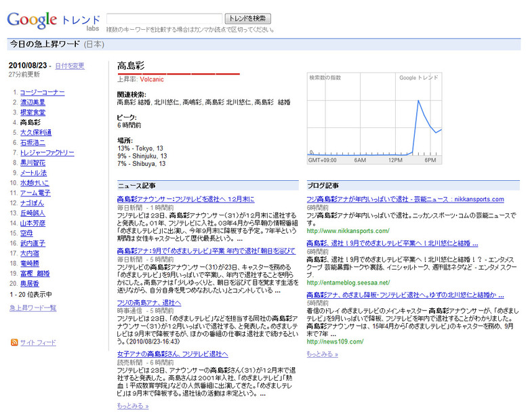Click the 1 - 20 位表示中 status text
The width and height of the screenshot is (528, 420).
tap(31, 295)
